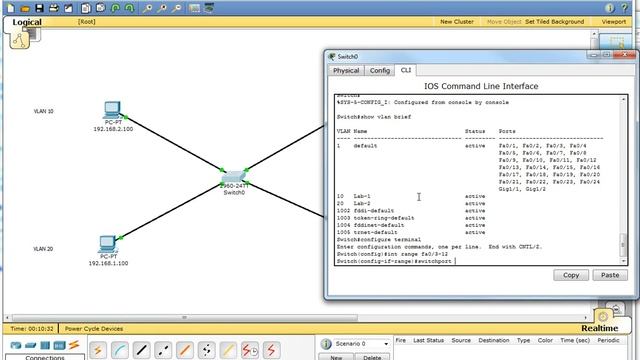The height and width of the screenshot is (360, 640).
Task: Click New scenario button
Action: (x=336, y=357)
